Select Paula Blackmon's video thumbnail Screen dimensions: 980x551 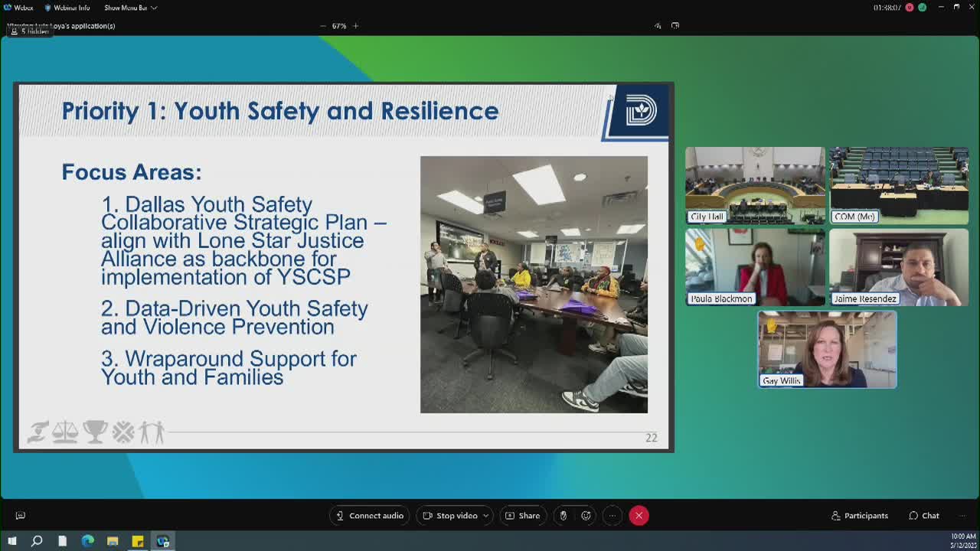pyautogui.click(x=755, y=267)
